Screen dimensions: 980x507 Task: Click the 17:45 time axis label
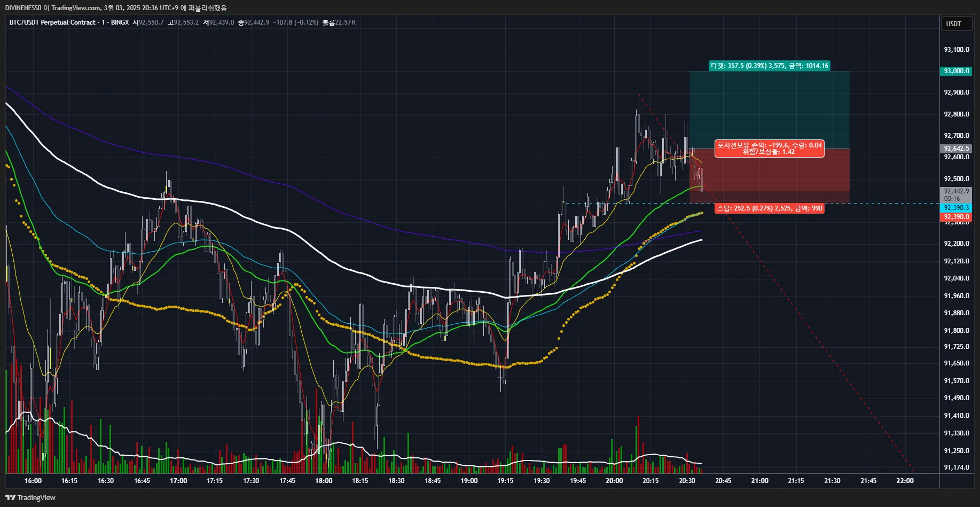pyautogui.click(x=287, y=481)
